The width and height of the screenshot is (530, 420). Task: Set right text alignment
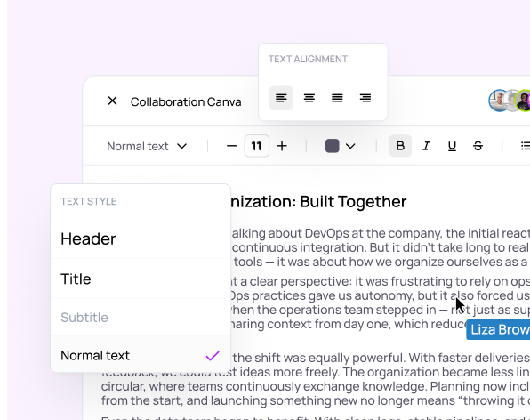[365, 98]
